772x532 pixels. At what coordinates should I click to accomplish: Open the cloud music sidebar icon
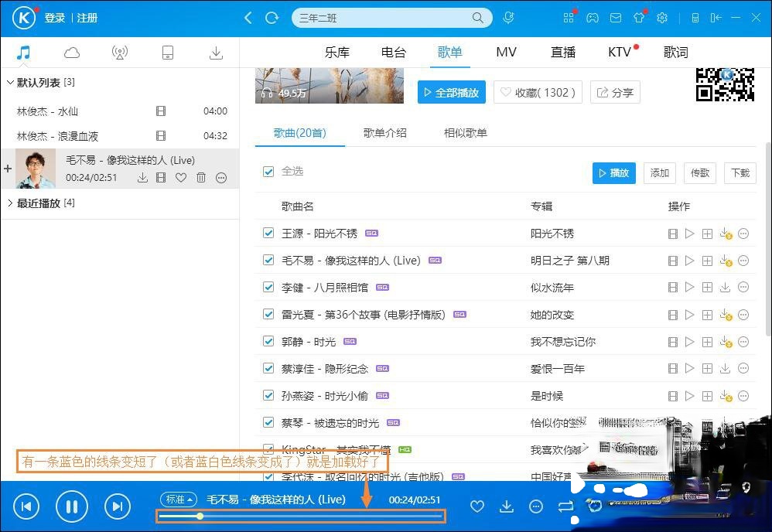(x=72, y=53)
